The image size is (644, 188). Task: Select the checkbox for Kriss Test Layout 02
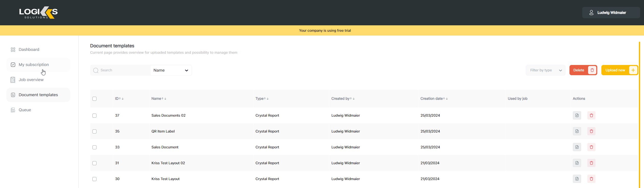[94, 163]
